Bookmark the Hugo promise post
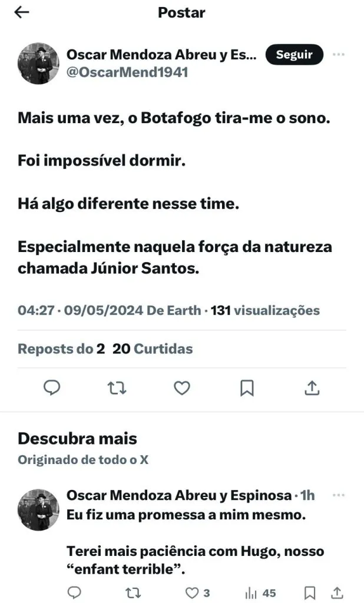The width and height of the screenshot is (364, 603). [309, 592]
